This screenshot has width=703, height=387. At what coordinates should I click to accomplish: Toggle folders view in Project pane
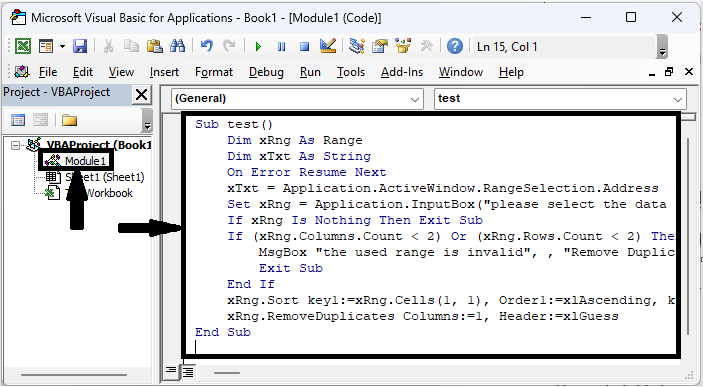coord(69,120)
